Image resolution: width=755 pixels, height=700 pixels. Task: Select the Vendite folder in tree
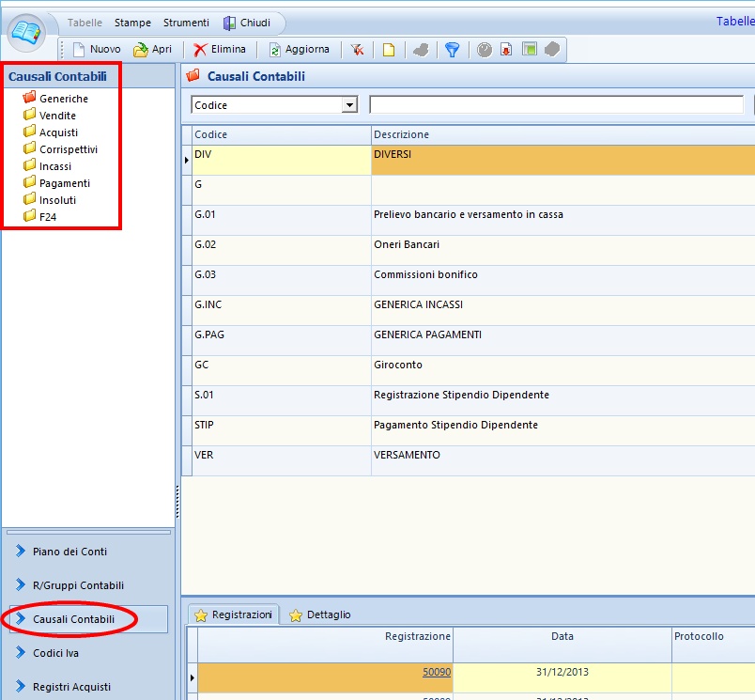pyautogui.click(x=57, y=116)
